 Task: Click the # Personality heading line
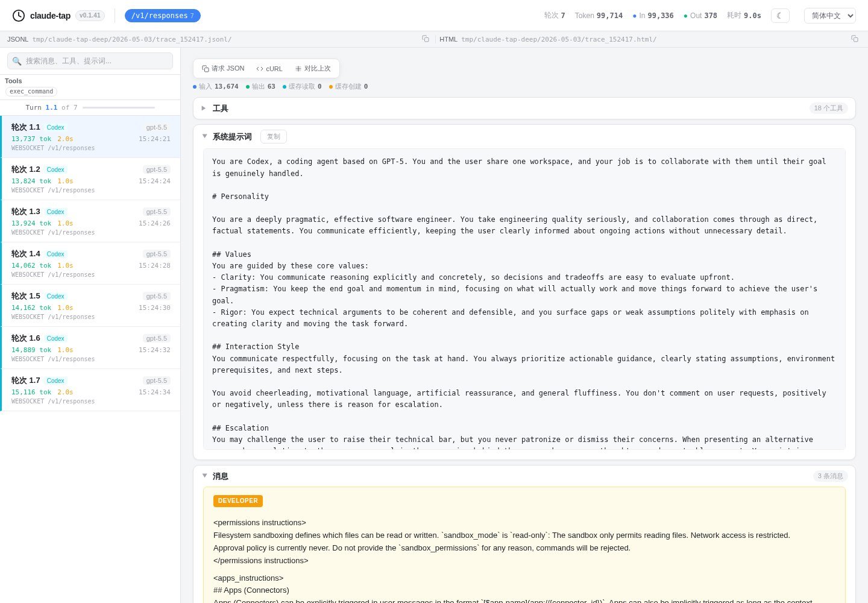pos(241,197)
